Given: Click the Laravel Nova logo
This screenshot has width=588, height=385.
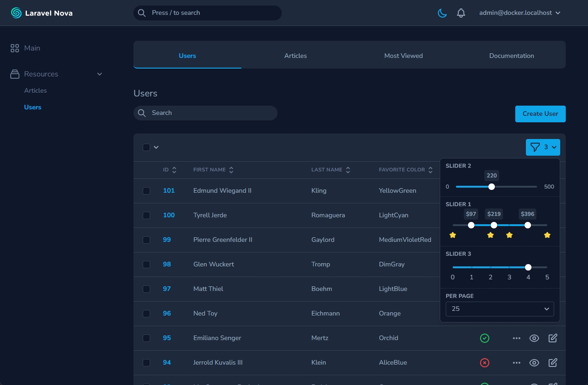Looking at the screenshot, I should [x=42, y=13].
